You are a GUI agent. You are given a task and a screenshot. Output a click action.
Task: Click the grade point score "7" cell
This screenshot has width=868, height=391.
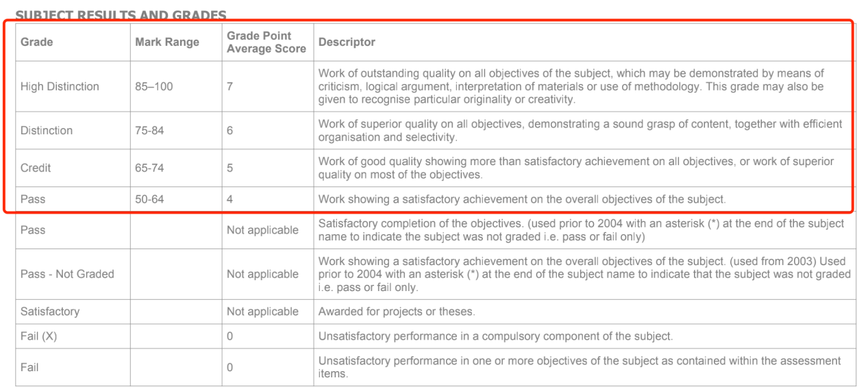click(230, 86)
